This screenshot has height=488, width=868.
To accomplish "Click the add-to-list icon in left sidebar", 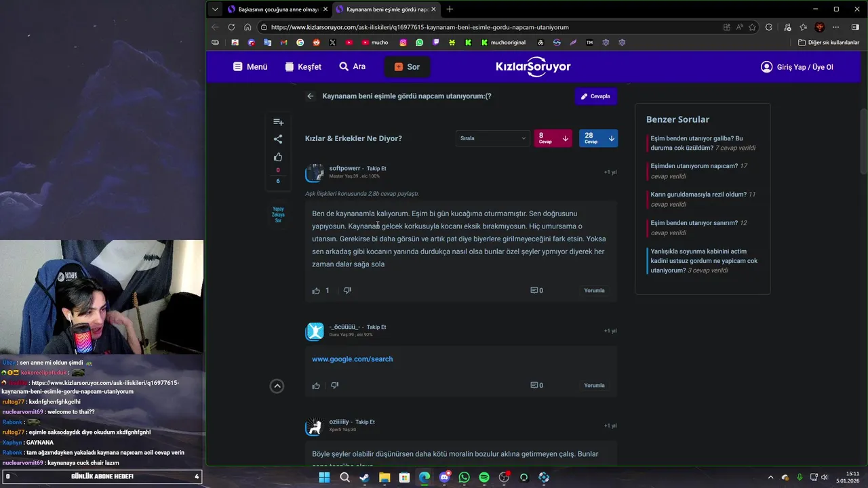I will [x=278, y=122].
